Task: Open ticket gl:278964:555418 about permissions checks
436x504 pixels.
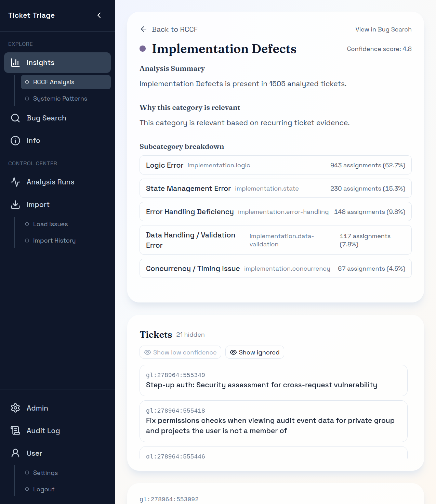Action: pyautogui.click(x=273, y=421)
